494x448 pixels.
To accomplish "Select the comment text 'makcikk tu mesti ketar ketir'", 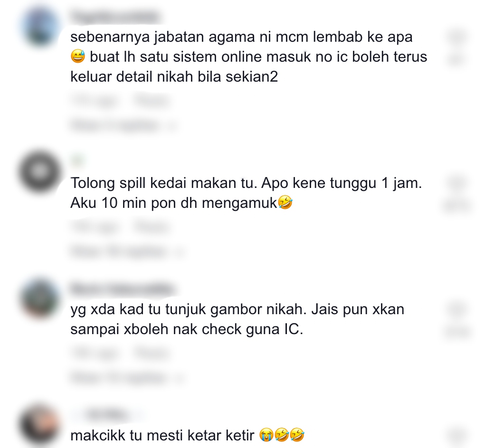I will 162,436.
